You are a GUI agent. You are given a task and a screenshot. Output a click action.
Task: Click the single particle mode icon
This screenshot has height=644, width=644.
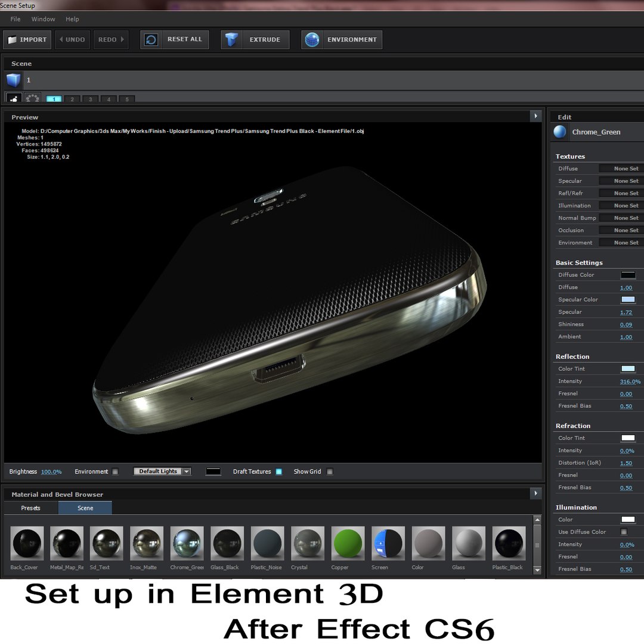click(x=14, y=98)
